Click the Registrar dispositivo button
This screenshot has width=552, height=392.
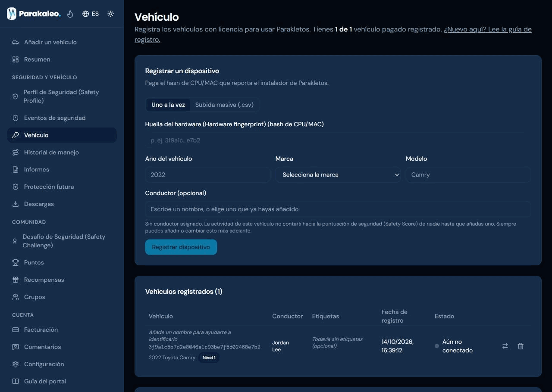click(181, 247)
